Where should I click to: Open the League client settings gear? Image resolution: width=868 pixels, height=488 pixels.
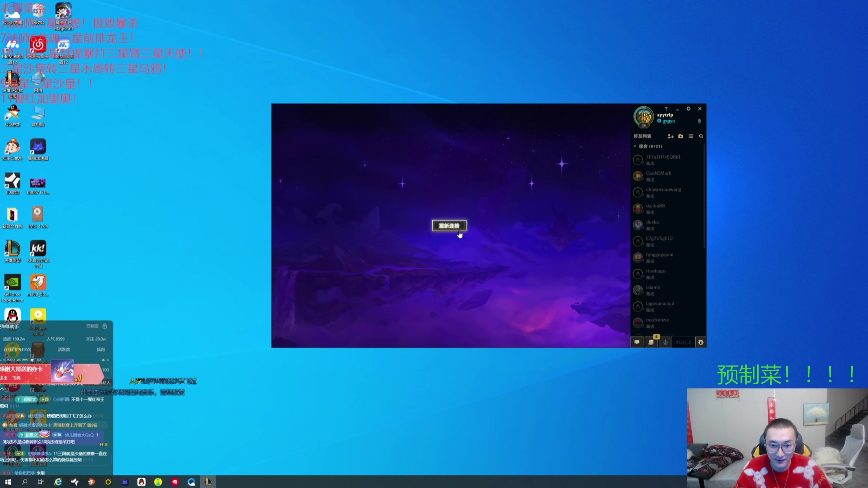pyautogui.click(x=689, y=109)
